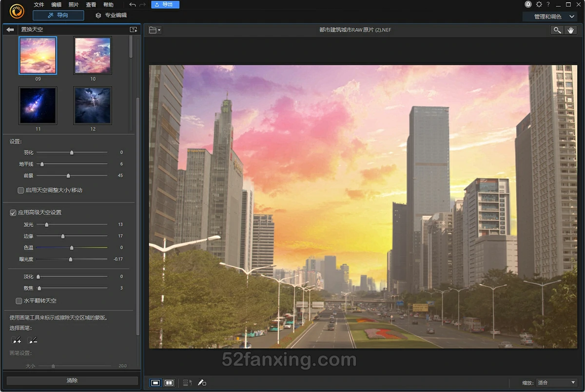Switch to side-by-side compare view
The image size is (585, 392).
[169, 383]
